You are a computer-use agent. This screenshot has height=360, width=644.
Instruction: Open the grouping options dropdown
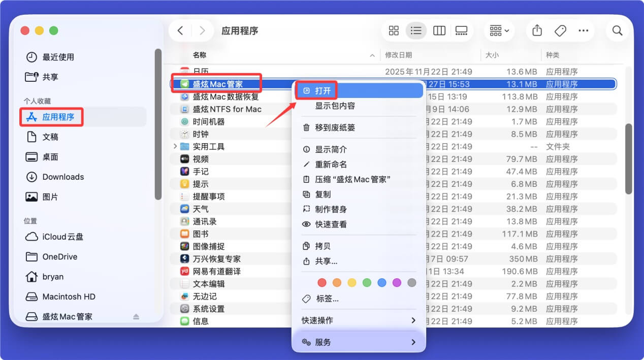click(x=498, y=30)
